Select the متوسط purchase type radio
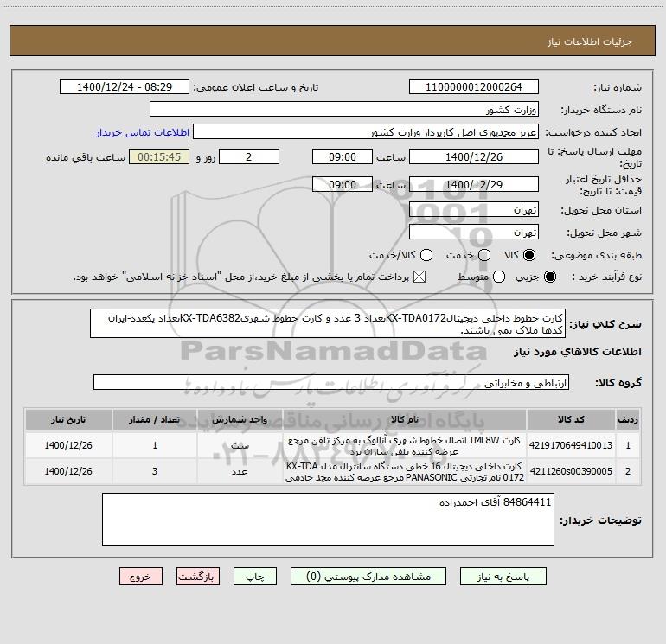Image resolution: width=666 pixels, height=644 pixels. 499,277
